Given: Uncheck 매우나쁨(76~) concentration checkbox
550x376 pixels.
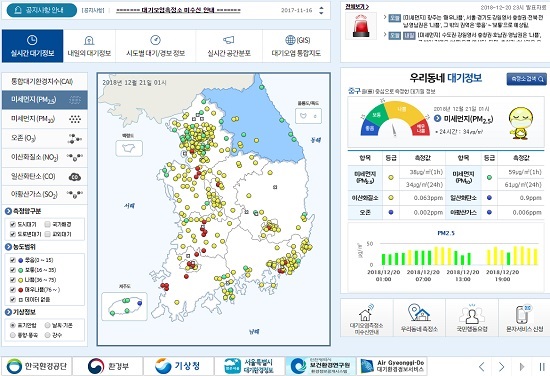Looking at the screenshot, I should [13, 290].
